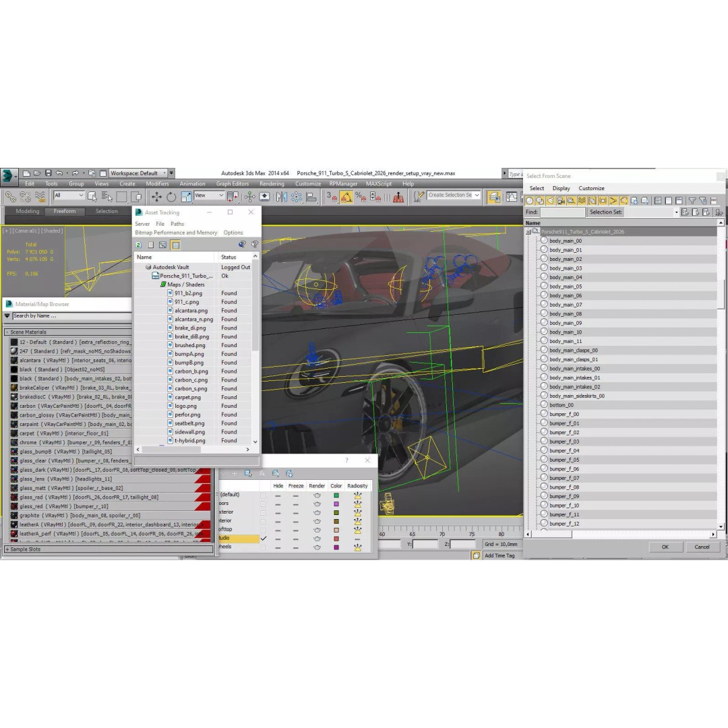Screen dimensions: 728x728
Task: Click the Find input field in Select From Scene
Action: coord(563,212)
